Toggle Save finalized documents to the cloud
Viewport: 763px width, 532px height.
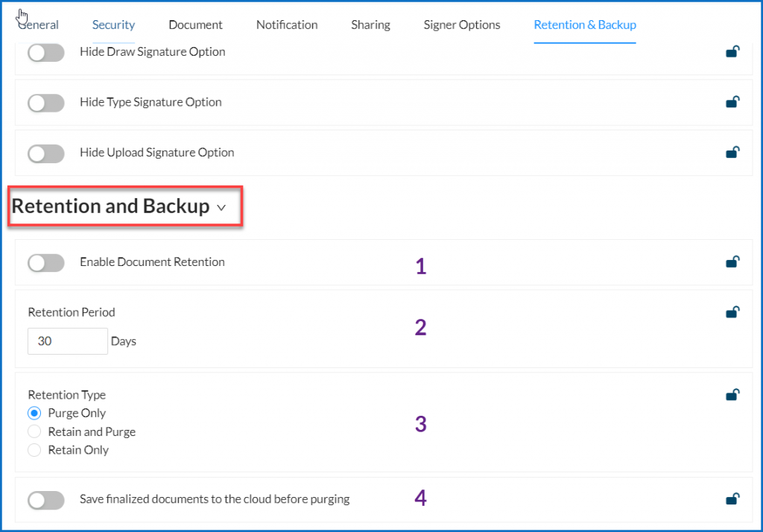(x=45, y=500)
